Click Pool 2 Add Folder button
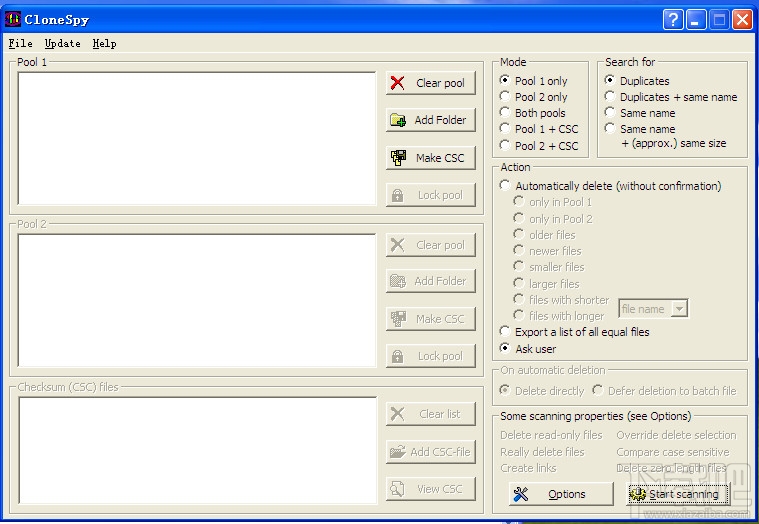The height and width of the screenshot is (524, 759). 431,281
